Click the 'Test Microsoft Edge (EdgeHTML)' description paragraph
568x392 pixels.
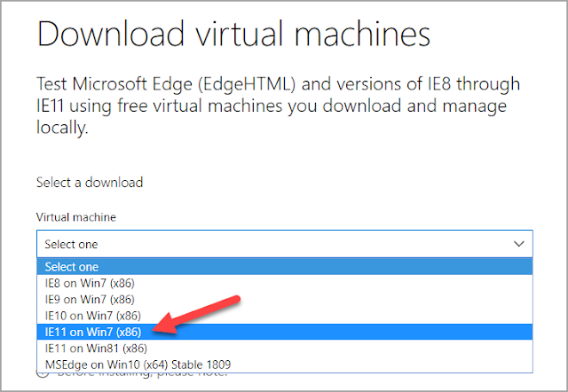278,106
